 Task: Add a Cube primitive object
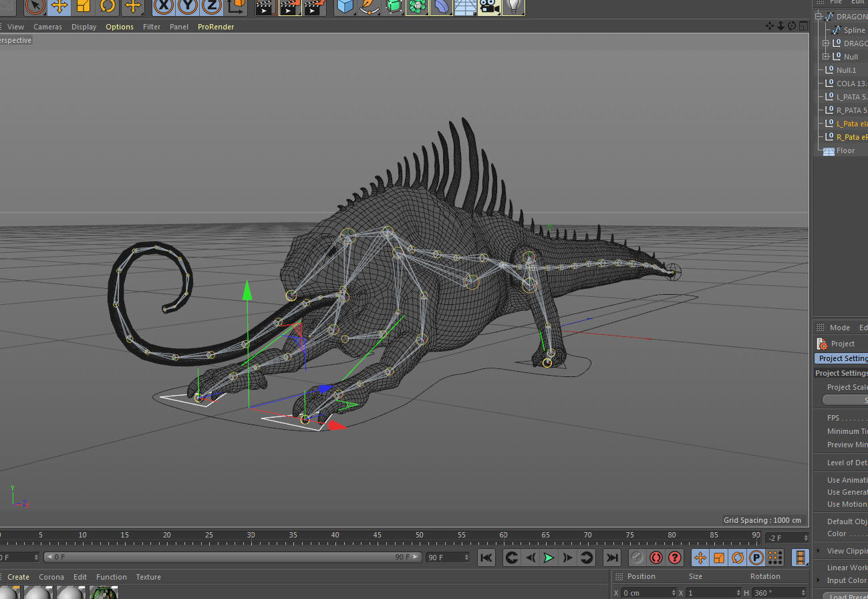(x=345, y=7)
